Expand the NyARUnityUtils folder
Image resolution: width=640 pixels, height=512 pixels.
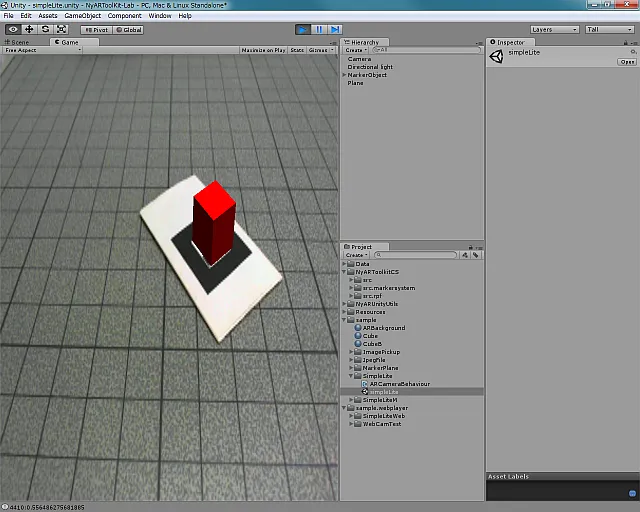coord(344,304)
